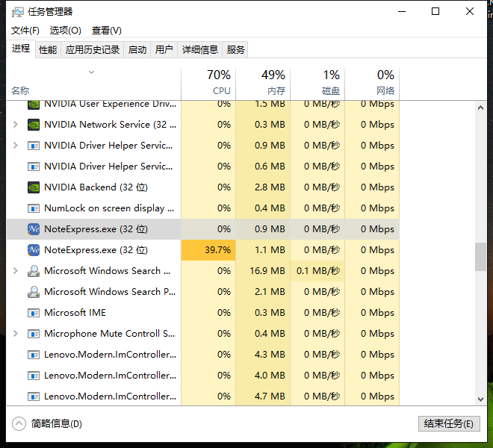Click the NVIDIA Backend (32 位) icon

pyautogui.click(x=34, y=187)
